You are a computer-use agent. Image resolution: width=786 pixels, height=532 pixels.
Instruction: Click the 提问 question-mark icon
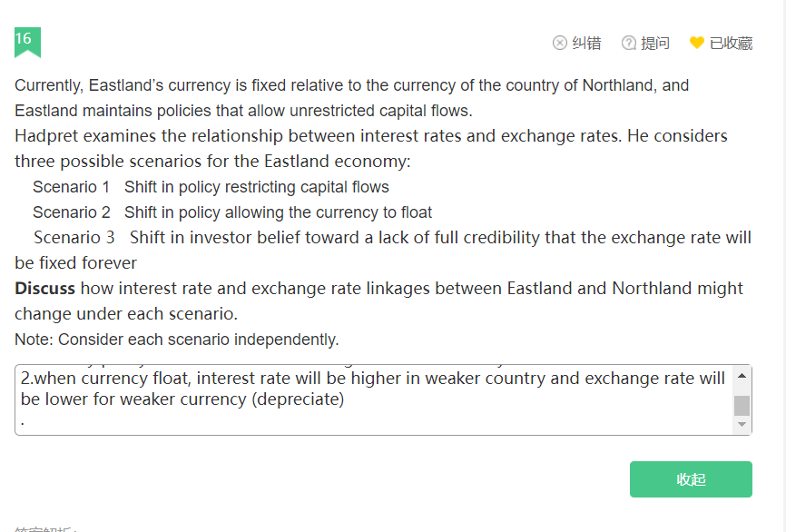629,43
